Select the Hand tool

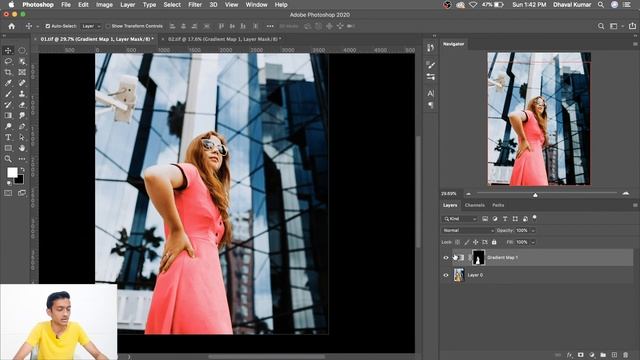22,148
